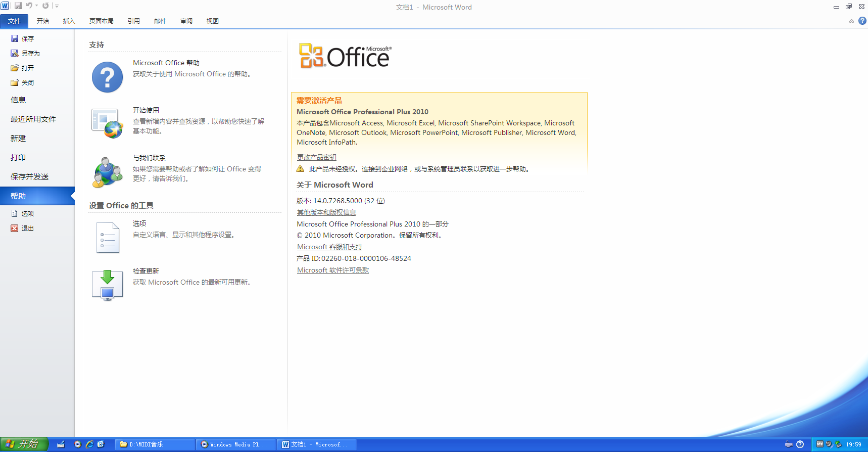Image resolution: width=868 pixels, height=452 pixels.
Task: Expand the Customize Quick Access Toolbar dropdown arrow
Action: [57, 6]
